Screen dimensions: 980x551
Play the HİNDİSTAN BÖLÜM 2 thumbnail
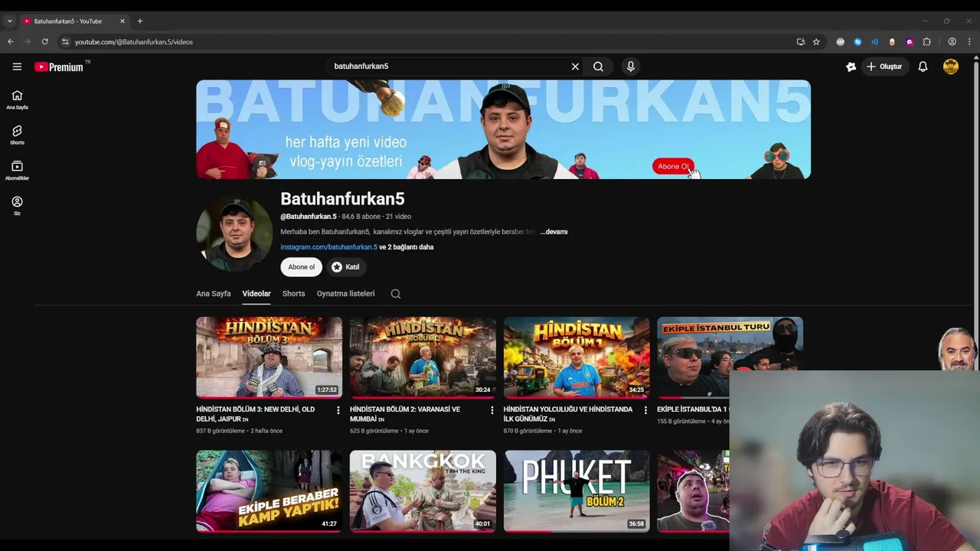[423, 357]
